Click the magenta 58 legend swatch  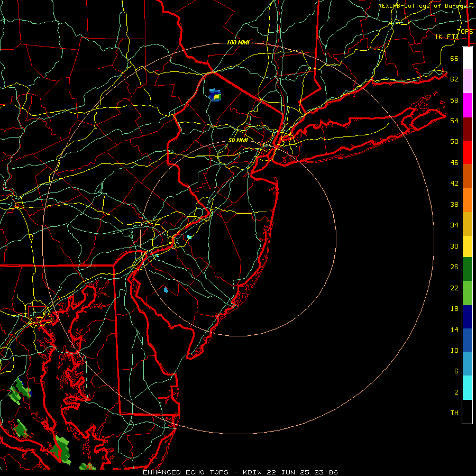point(467,105)
